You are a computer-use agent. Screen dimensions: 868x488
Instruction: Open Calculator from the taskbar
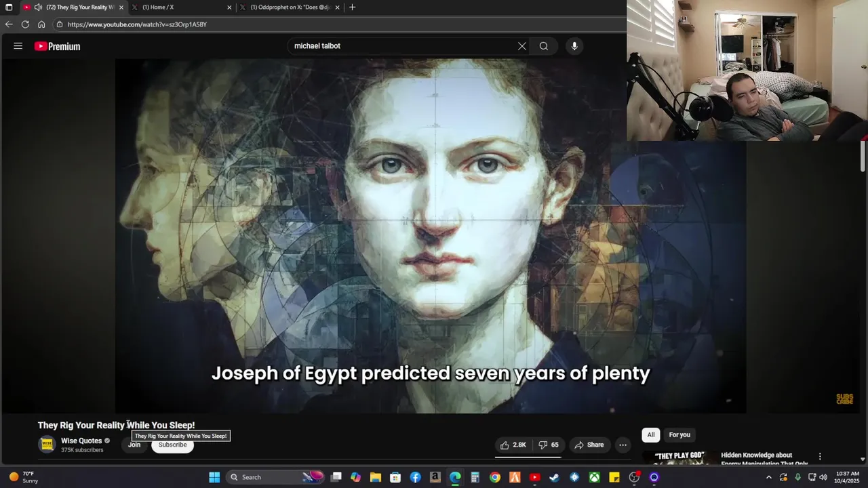click(x=475, y=477)
